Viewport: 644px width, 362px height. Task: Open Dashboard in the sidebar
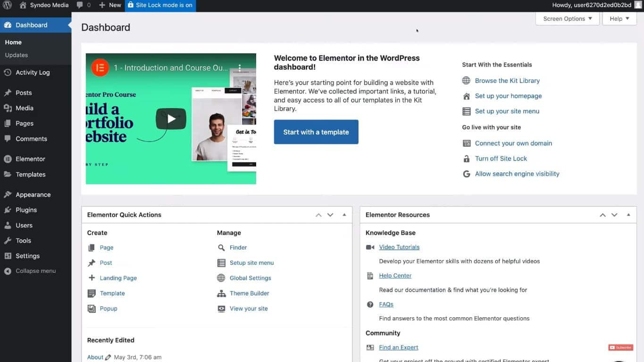pos(35,25)
